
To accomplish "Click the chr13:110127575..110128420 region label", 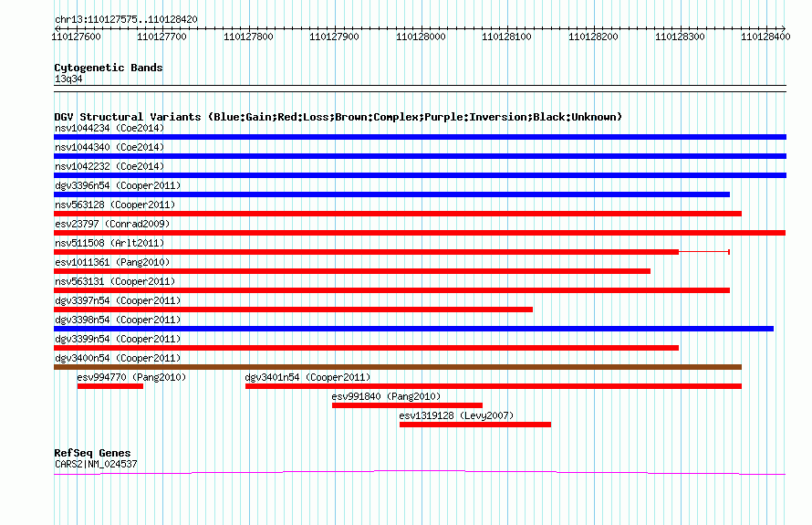I will (x=126, y=20).
